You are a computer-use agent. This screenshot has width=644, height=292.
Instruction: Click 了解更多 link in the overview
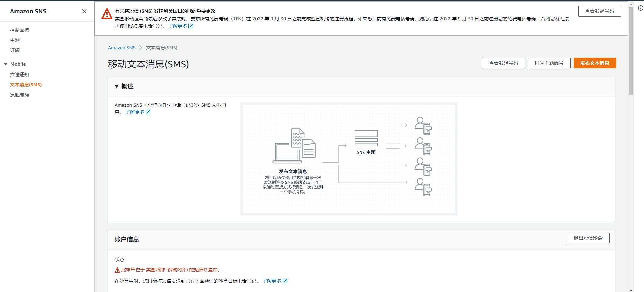point(135,112)
